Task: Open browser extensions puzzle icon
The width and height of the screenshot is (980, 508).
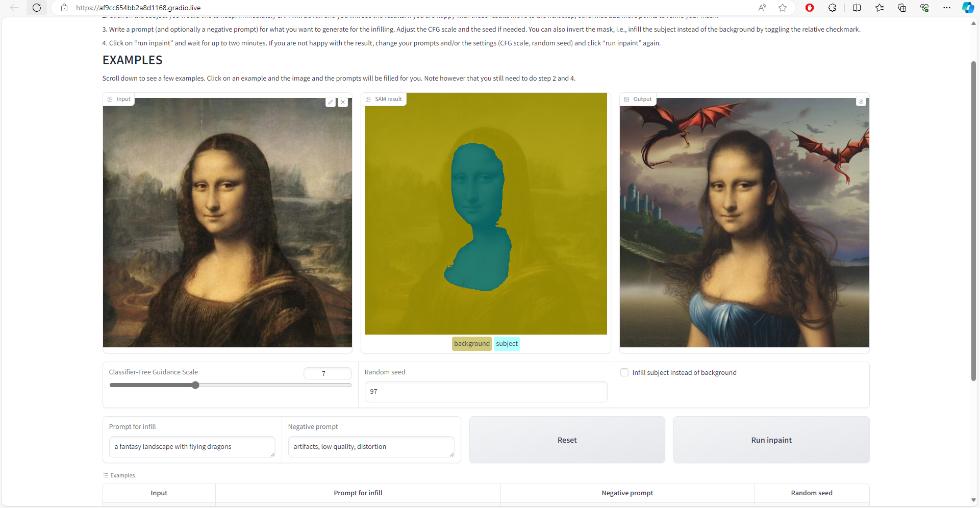Action: pyautogui.click(x=832, y=8)
